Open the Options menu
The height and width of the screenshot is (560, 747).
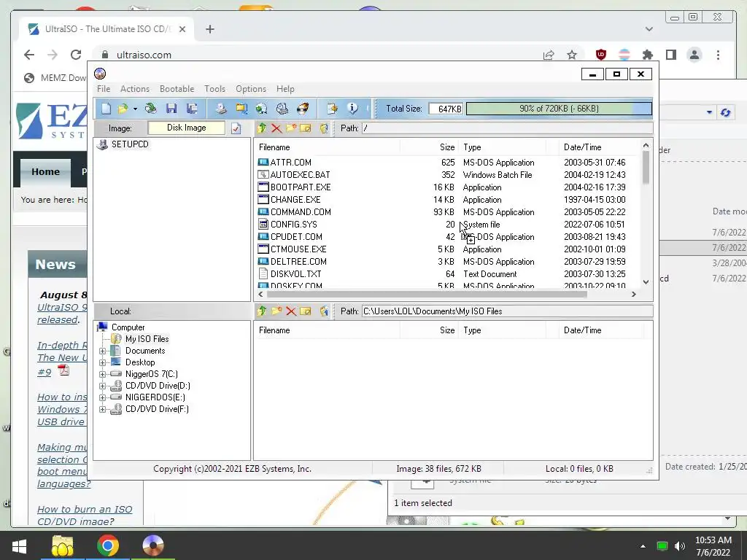pos(251,89)
